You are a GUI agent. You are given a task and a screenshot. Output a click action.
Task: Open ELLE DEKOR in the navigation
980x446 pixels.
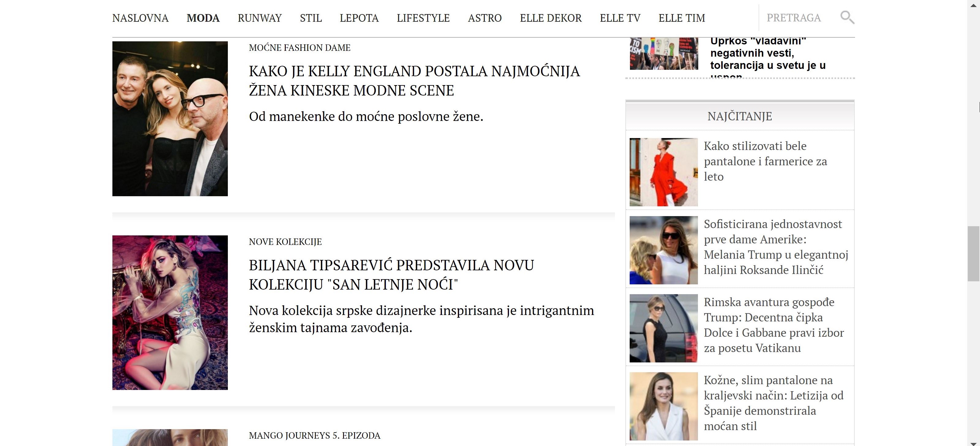pos(551,18)
